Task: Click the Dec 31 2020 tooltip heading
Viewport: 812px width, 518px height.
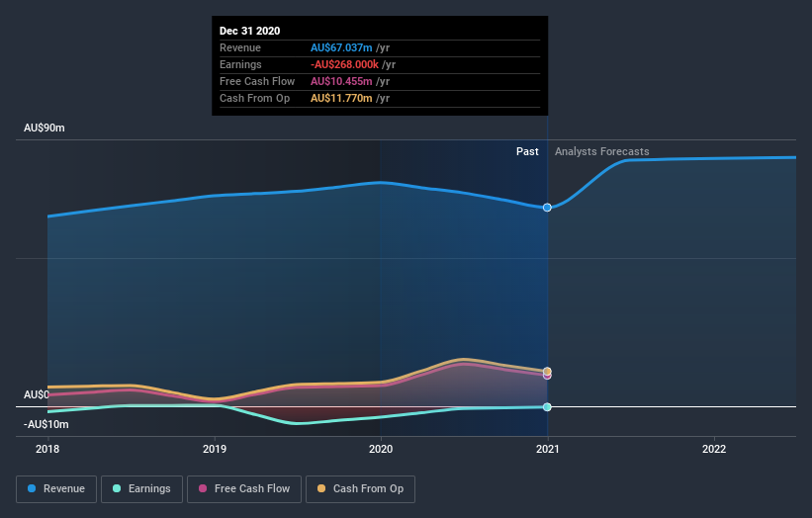Action: [x=249, y=31]
